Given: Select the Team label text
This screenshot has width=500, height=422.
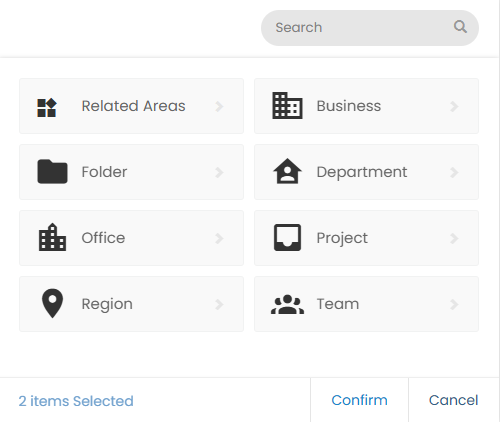Looking at the screenshot, I should [x=338, y=304].
